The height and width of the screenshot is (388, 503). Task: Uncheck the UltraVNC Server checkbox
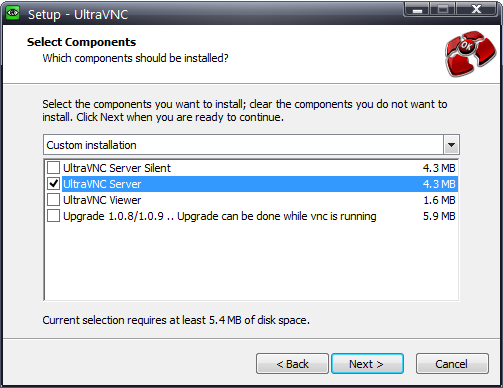point(53,184)
